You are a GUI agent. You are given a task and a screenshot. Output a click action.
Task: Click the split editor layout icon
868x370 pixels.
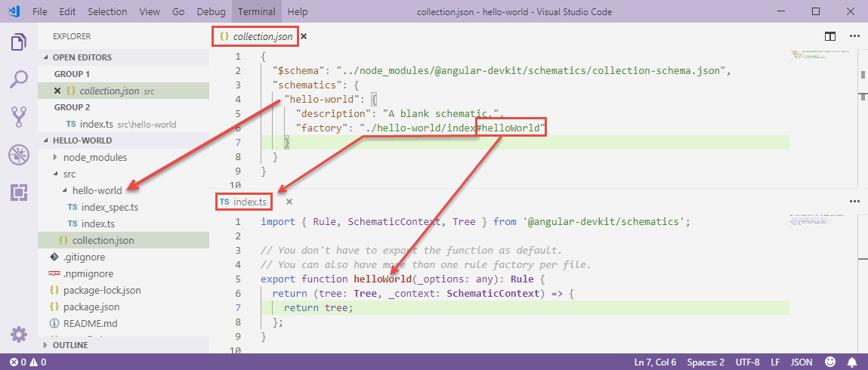[829, 35]
